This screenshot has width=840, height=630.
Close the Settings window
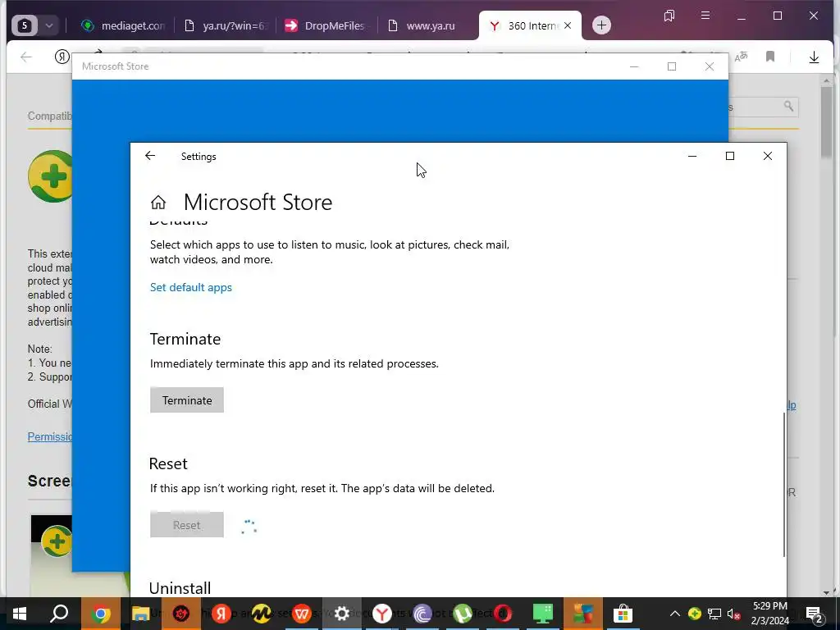(x=768, y=156)
